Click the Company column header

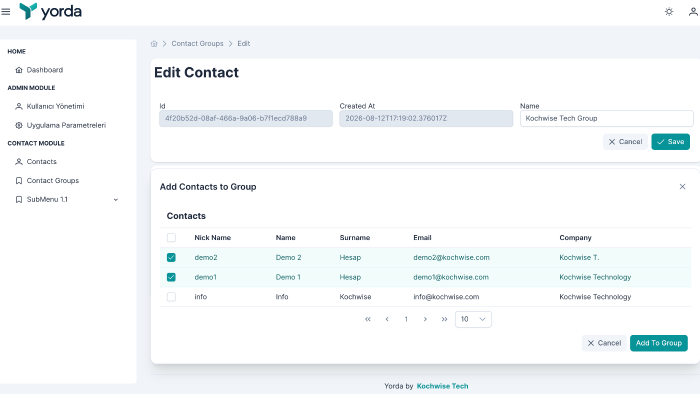click(x=575, y=238)
